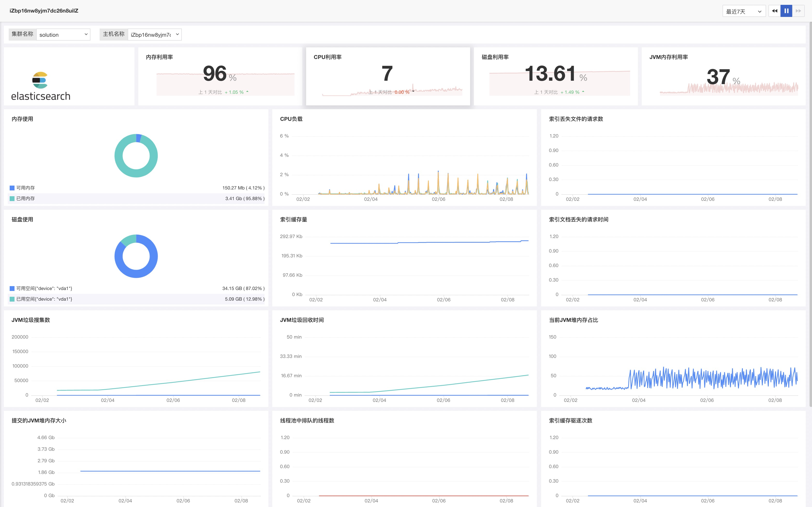This screenshot has width=812, height=507.
Task: Toggle the 可用内存 legend entry
Action: (x=25, y=188)
